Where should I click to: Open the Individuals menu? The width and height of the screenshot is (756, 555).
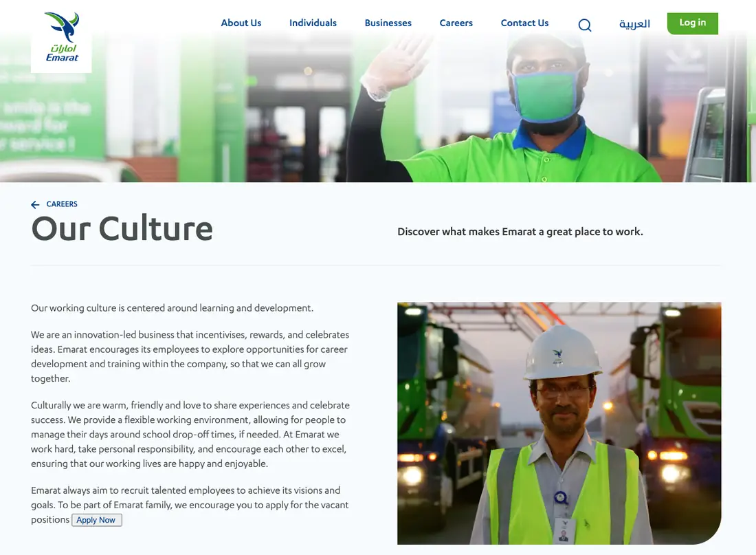point(313,23)
